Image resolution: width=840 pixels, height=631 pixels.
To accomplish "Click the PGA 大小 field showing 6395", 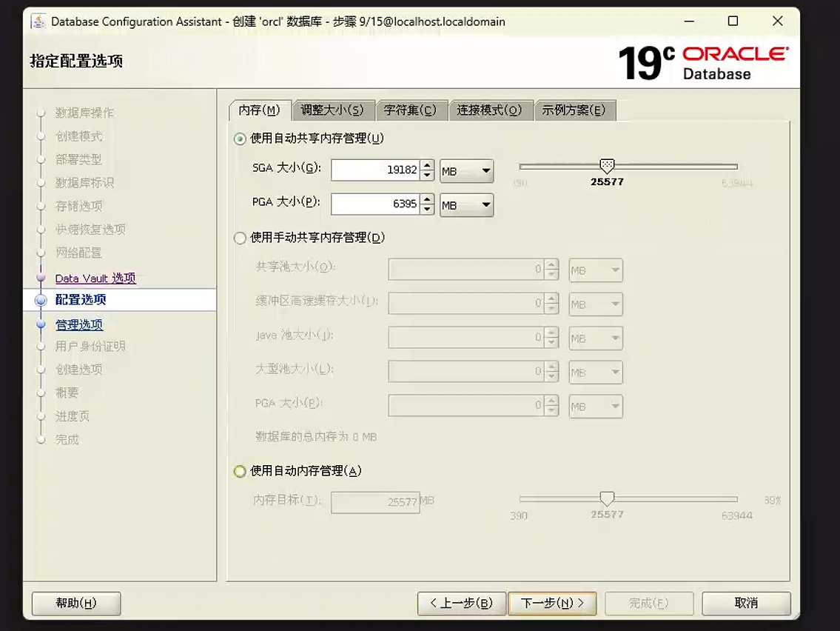I will pos(375,204).
